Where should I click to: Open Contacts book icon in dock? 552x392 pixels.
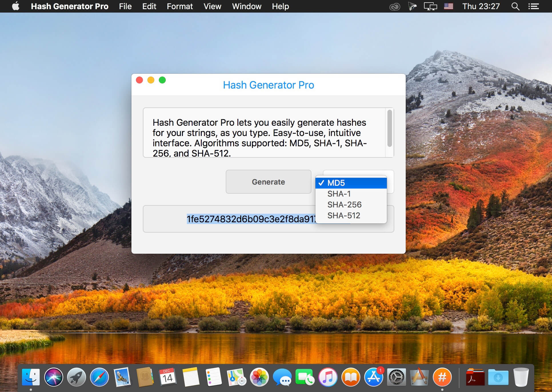click(x=145, y=377)
